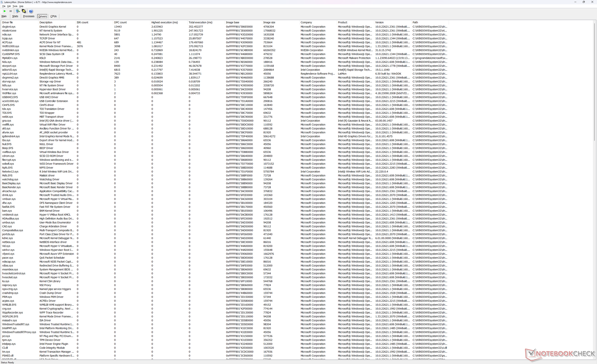Sort by the Company column header
The width and height of the screenshot is (597, 364).
(306, 22)
